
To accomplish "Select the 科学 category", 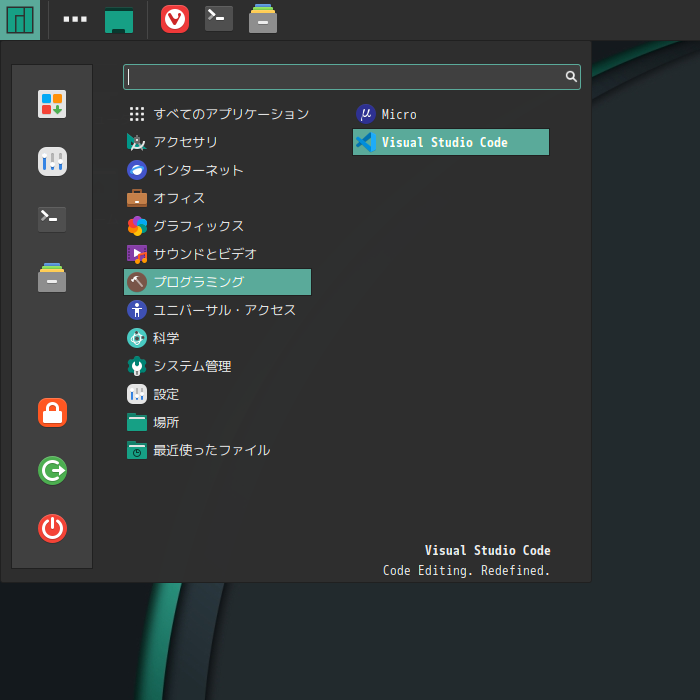I will coord(217,338).
